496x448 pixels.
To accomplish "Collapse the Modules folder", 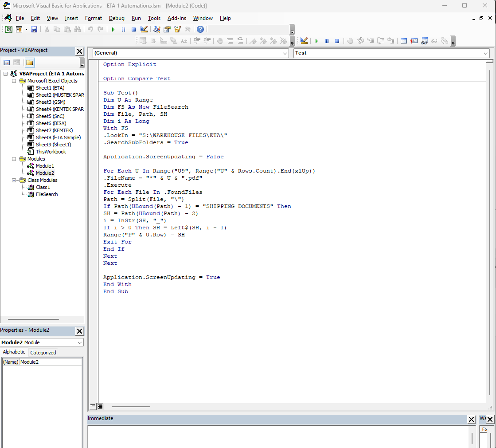I will pos(14,159).
